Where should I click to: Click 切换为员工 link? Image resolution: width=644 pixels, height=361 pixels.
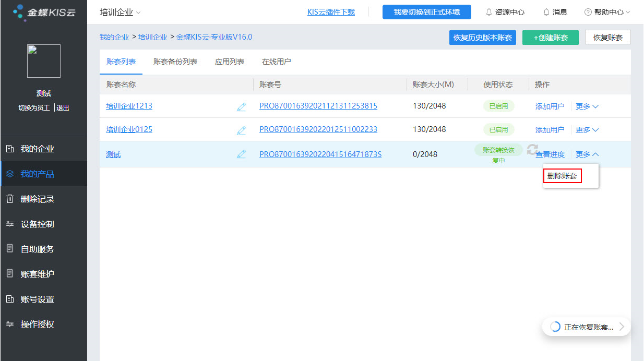click(x=34, y=108)
